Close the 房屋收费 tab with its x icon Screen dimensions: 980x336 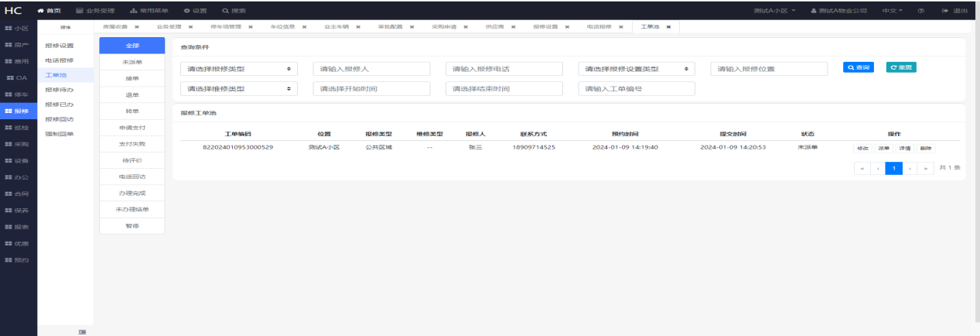(x=137, y=27)
